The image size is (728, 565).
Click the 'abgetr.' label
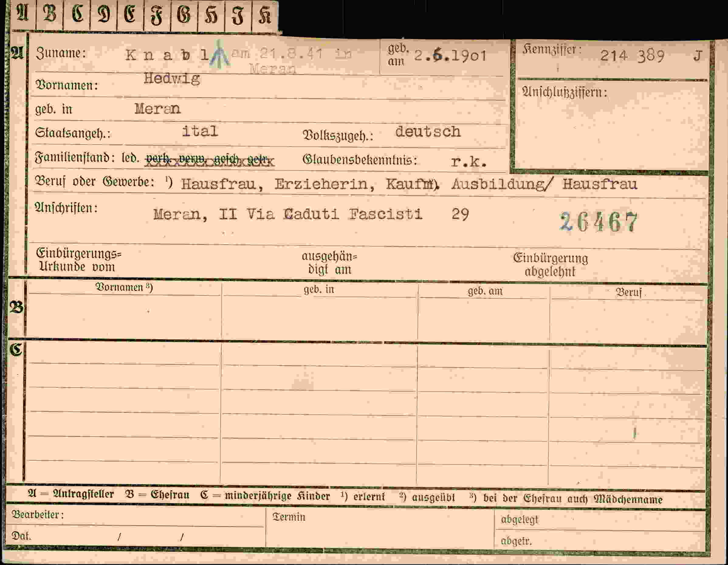tap(516, 541)
